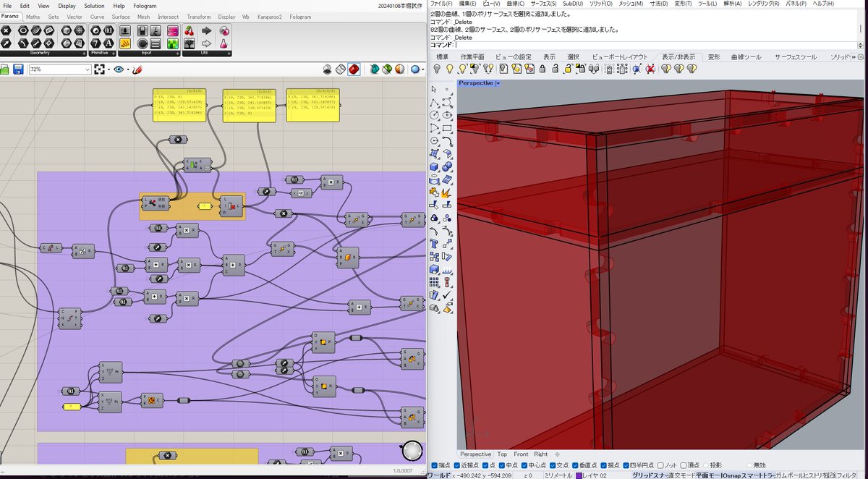Click the purple layer color swatch
Viewport: 868px width, 479px height.
tap(580, 475)
